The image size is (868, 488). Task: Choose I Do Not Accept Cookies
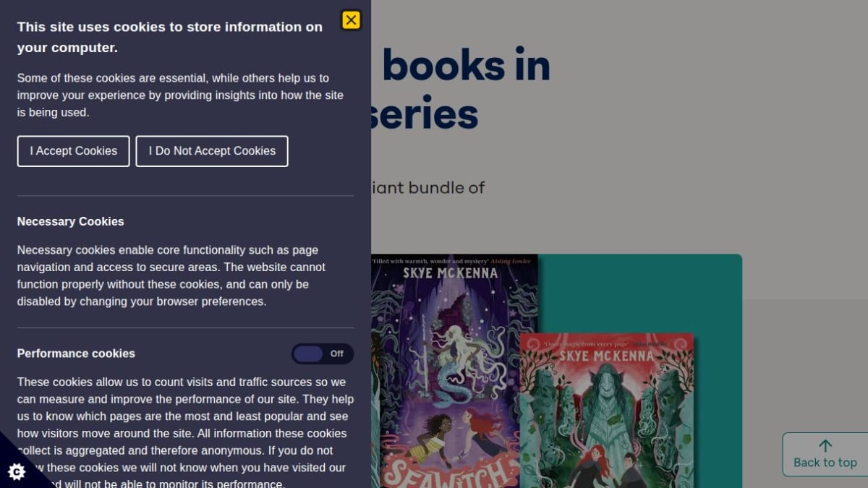tap(212, 151)
